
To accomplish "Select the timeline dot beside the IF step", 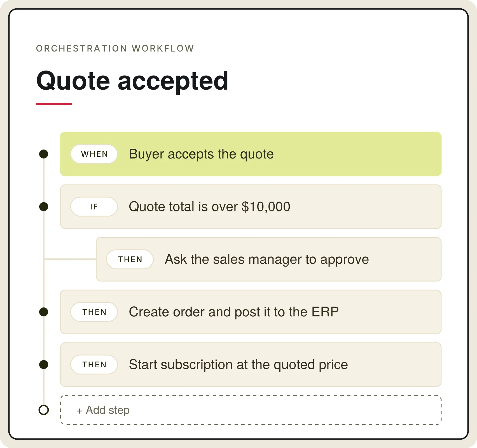I will [x=44, y=207].
